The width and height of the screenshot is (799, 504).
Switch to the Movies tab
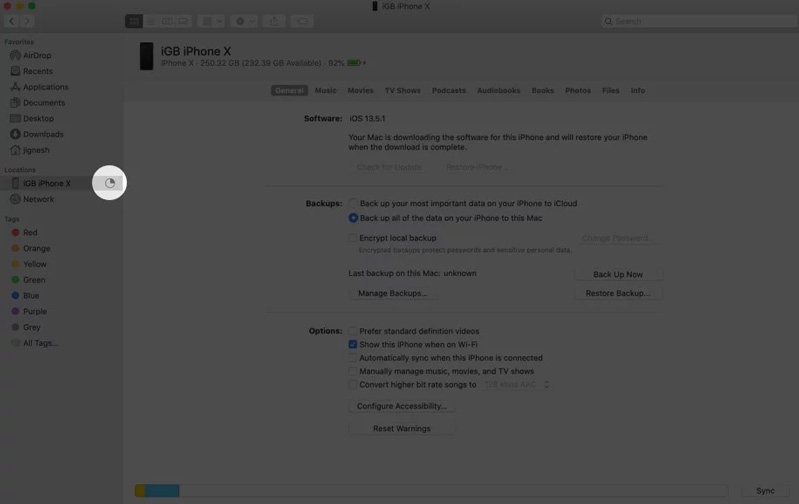pyautogui.click(x=360, y=91)
